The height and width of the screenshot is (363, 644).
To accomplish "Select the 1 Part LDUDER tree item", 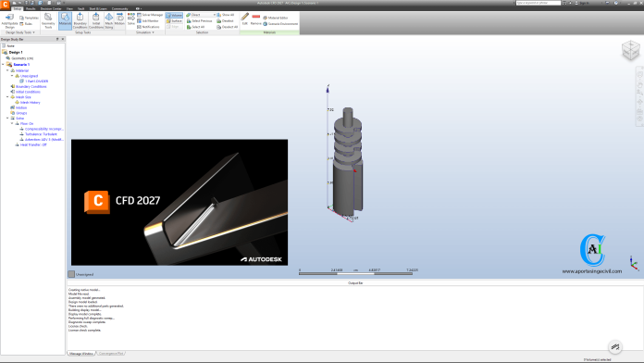I will pyautogui.click(x=37, y=81).
